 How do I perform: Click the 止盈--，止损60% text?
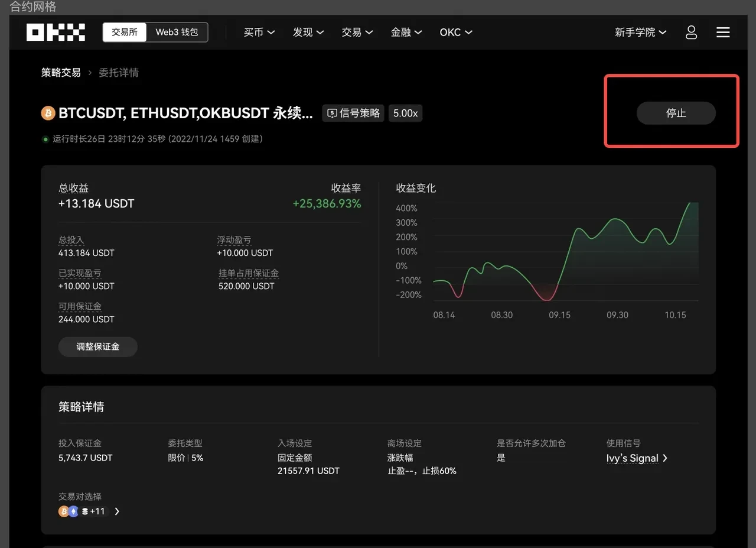tap(422, 471)
